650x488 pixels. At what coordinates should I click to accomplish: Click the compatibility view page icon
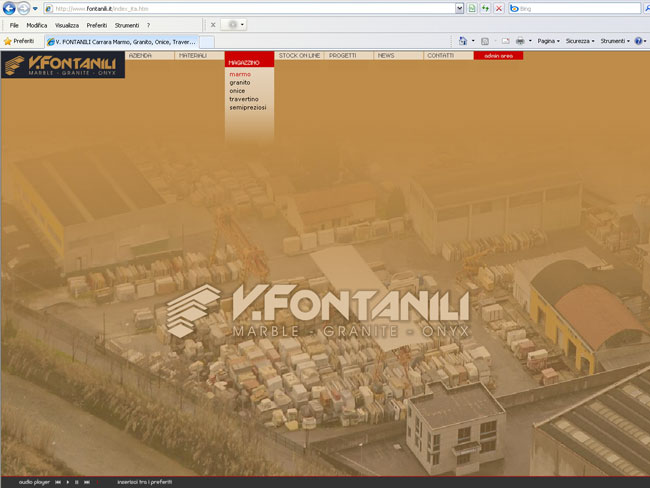click(472, 8)
